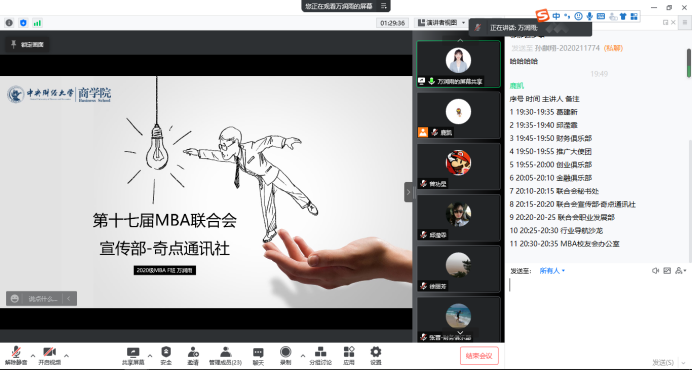This screenshot has height=370, width=692.
Task: Open 分组讨论 breakout rooms icon
Action: (x=320, y=355)
